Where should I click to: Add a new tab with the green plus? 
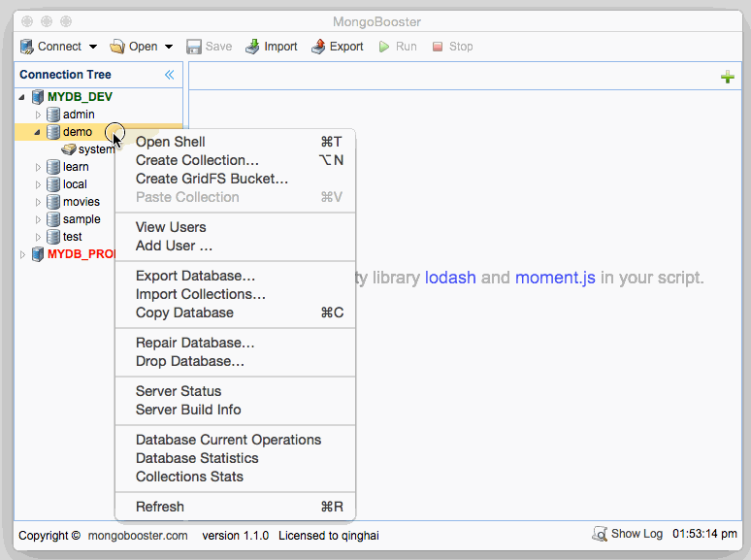point(728,77)
